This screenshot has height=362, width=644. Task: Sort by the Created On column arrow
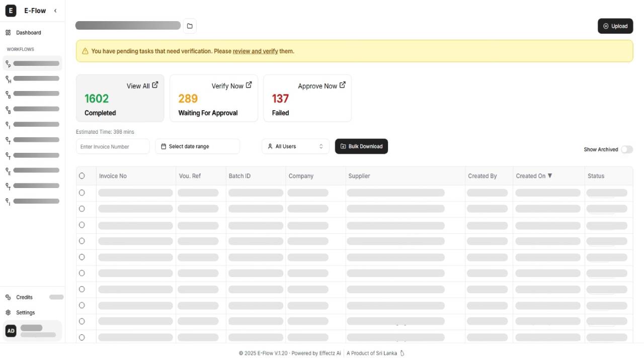coord(549,176)
